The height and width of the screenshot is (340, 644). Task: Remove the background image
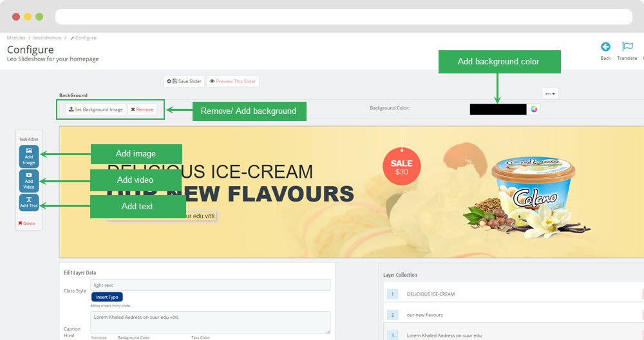click(142, 109)
